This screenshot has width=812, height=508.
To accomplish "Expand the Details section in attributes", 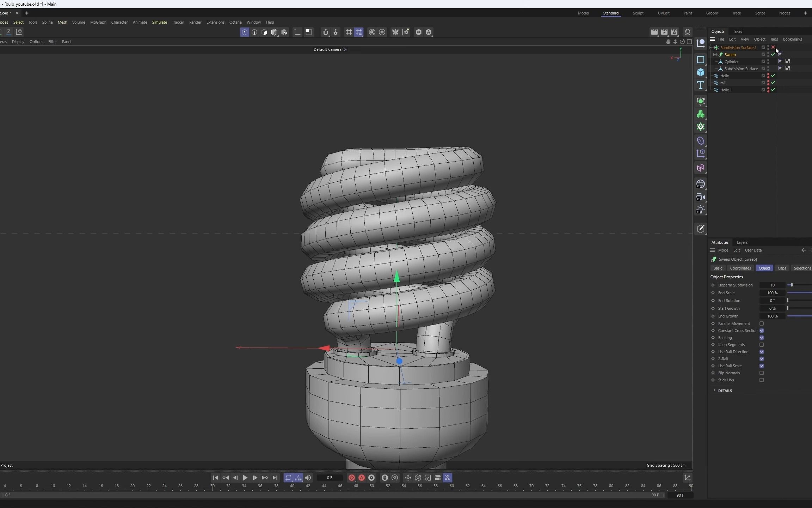I will click(x=714, y=391).
